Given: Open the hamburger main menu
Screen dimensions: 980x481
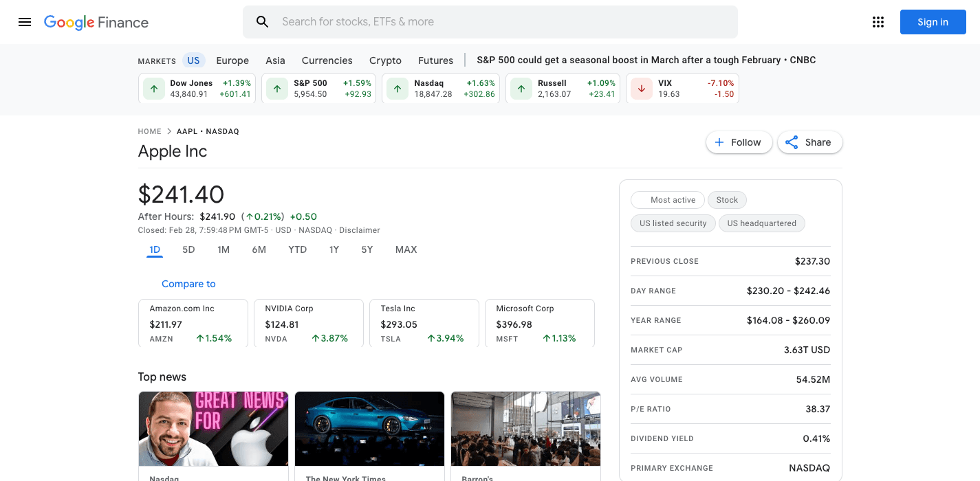Looking at the screenshot, I should (25, 22).
